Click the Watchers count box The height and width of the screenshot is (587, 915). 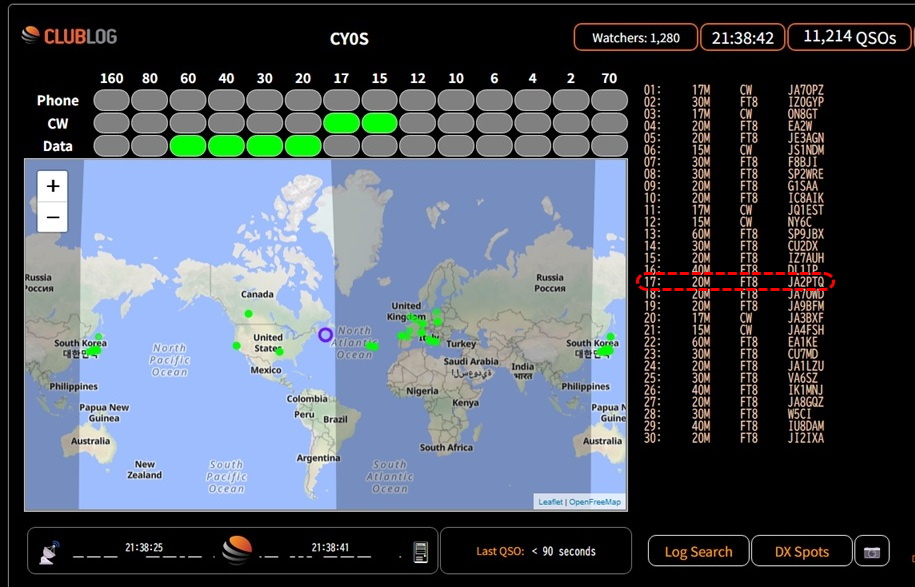click(x=635, y=38)
